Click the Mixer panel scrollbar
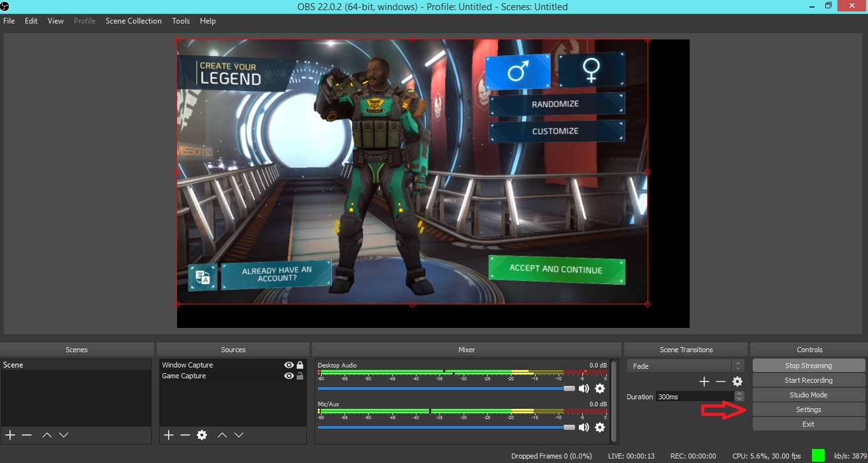868x463 pixels. (x=614, y=401)
